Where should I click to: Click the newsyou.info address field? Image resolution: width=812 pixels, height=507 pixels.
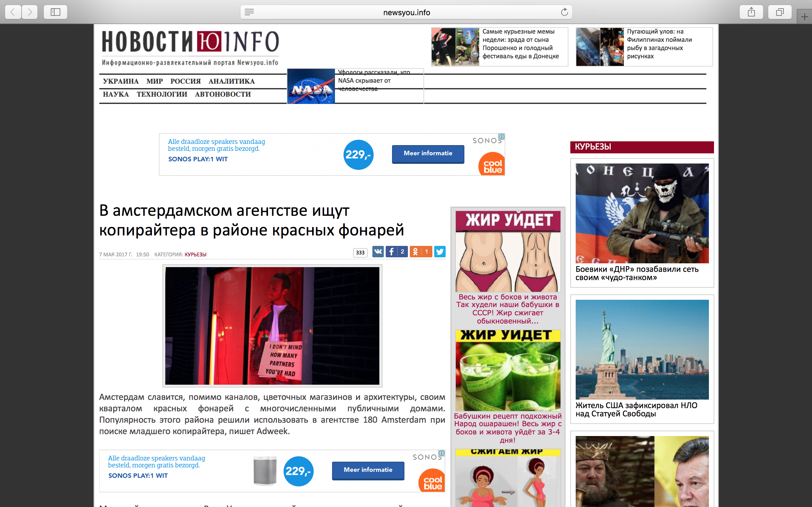406,12
